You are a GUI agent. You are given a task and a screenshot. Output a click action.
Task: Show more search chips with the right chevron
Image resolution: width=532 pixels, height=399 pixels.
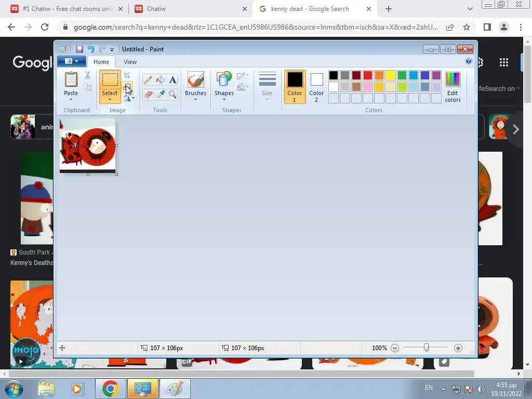pos(516,129)
